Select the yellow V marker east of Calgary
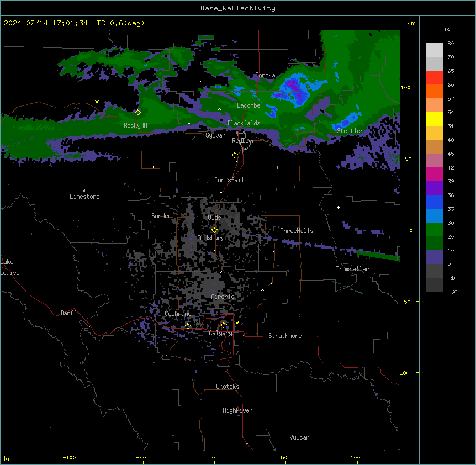This screenshot has width=476, height=465. click(237, 323)
